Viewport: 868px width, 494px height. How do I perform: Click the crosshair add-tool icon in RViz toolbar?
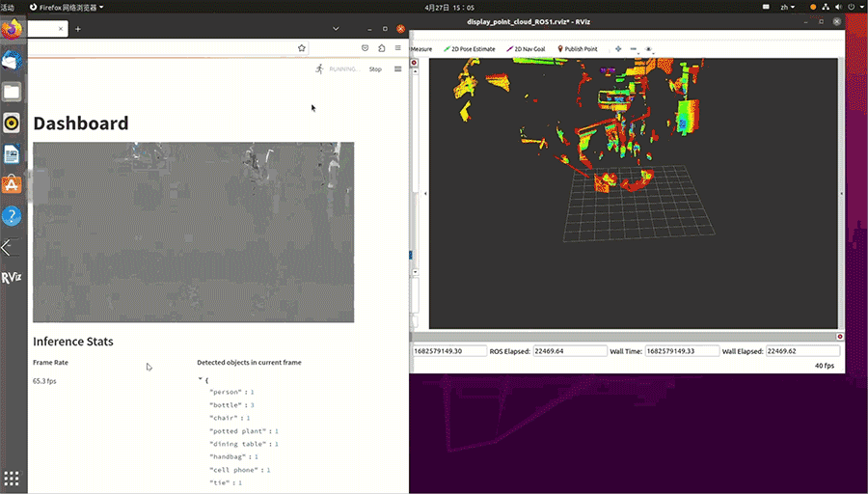click(x=618, y=48)
